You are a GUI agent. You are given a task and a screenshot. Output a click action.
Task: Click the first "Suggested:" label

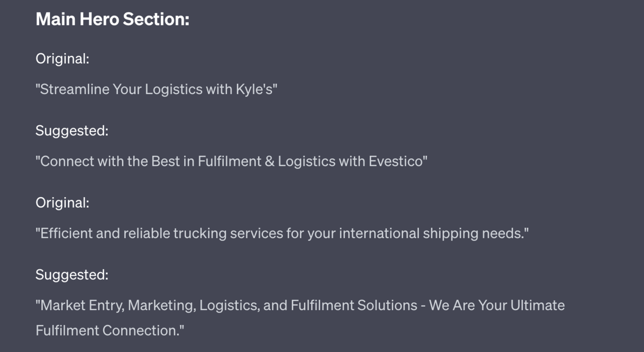(72, 130)
